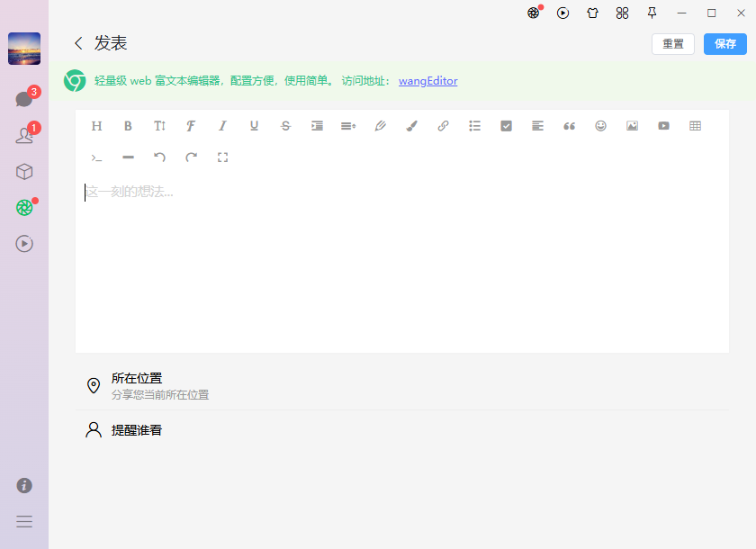Click the 保存 save button

724,43
